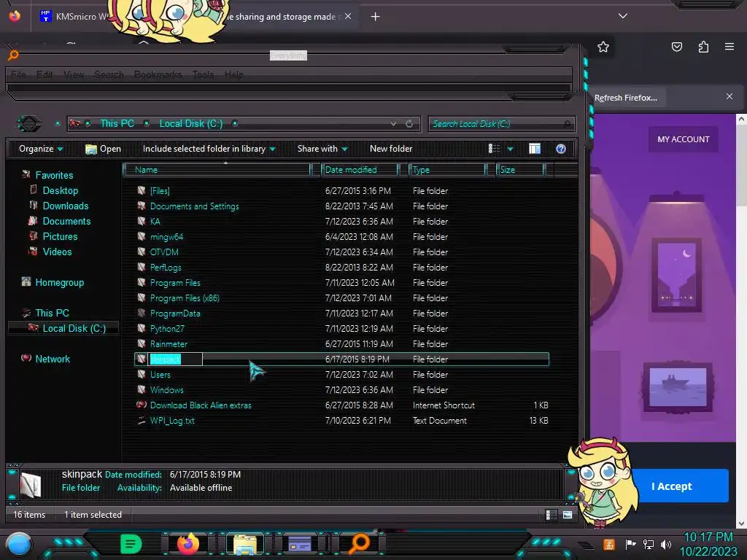This screenshot has height=560, width=747.
Task: Sort by Date modified column header
Action: (x=360, y=170)
